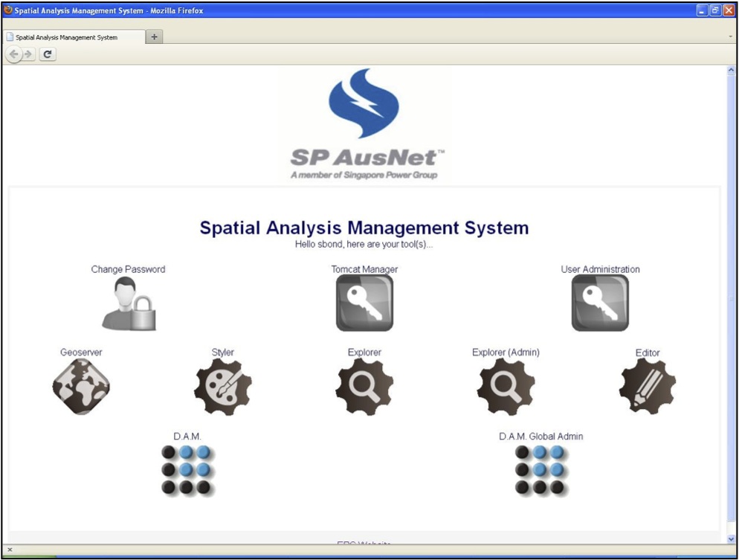Image resolution: width=739 pixels, height=560 pixels.
Task: Close the bottom status bar with X
Action: coord(9,550)
